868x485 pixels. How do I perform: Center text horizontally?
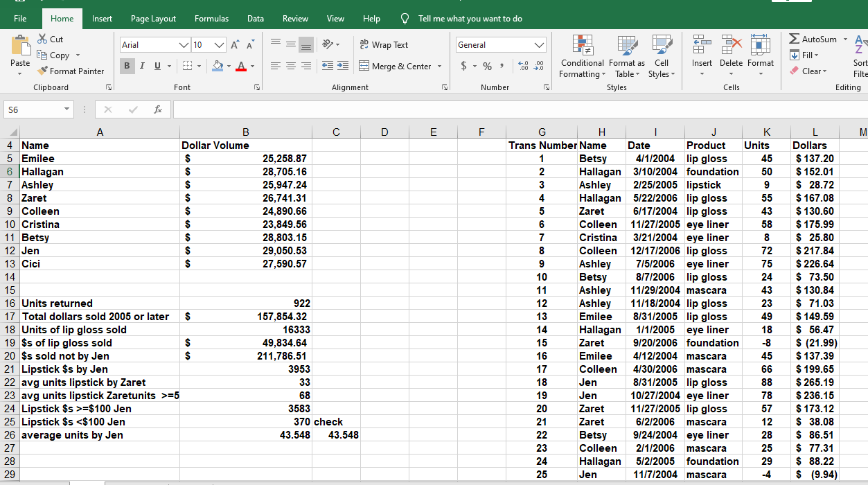pyautogui.click(x=290, y=66)
